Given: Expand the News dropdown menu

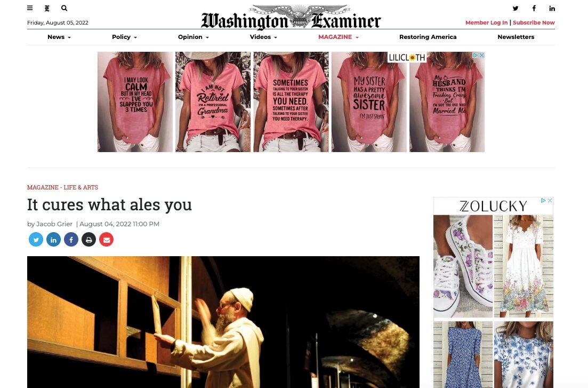Looking at the screenshot, I should pyautogui.click(x=59, y=37).
